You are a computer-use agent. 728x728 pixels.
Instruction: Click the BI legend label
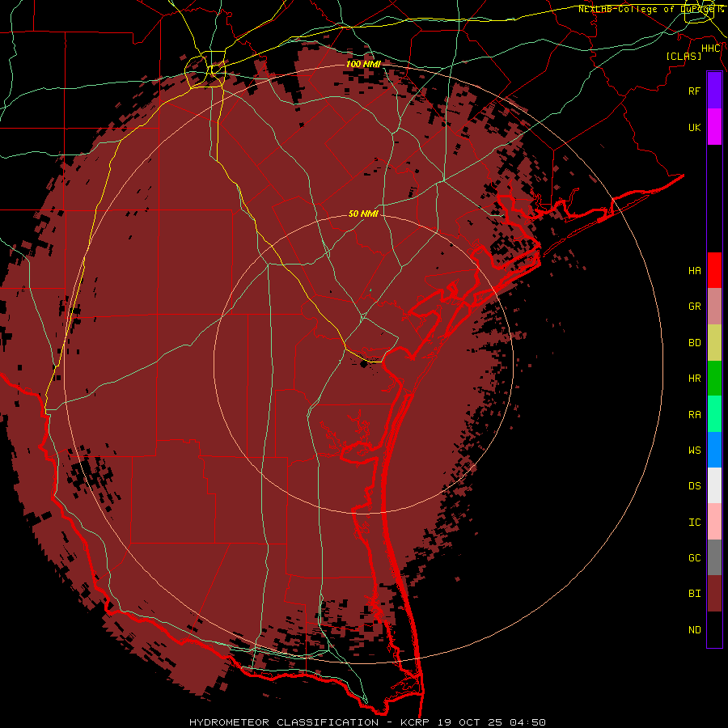tap(694, 594)
